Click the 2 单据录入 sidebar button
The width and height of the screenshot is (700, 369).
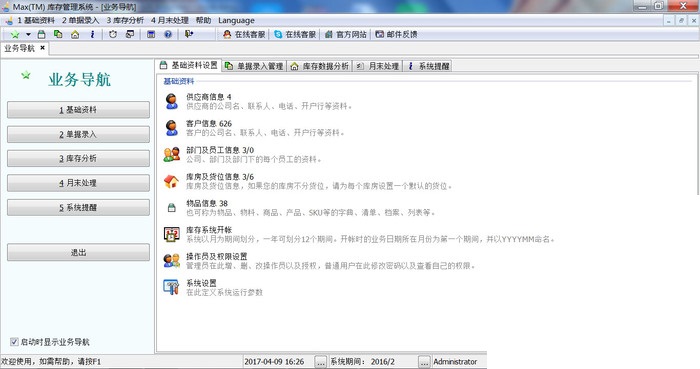tap(78, 134)
